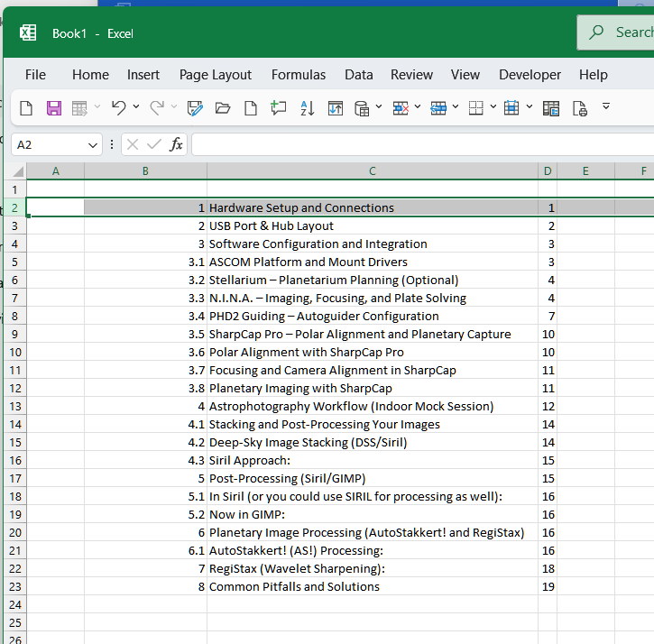Viewport: 654px width, 644px height.
Task: Expand dropdown beside greyed table icon
Action: coord(97,106)
